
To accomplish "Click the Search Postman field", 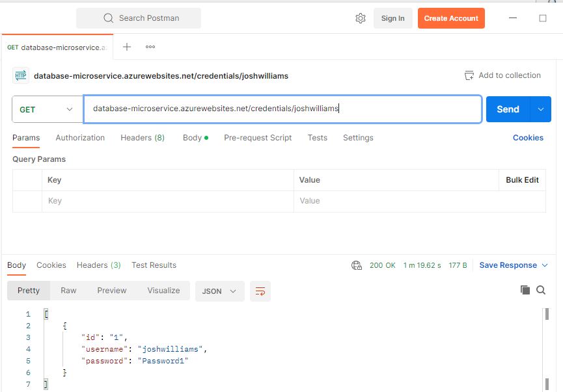I will [139, 18].
